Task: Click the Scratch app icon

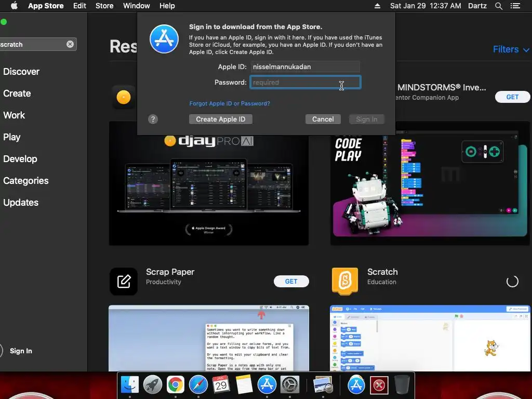Action: (x=345, y=281)
